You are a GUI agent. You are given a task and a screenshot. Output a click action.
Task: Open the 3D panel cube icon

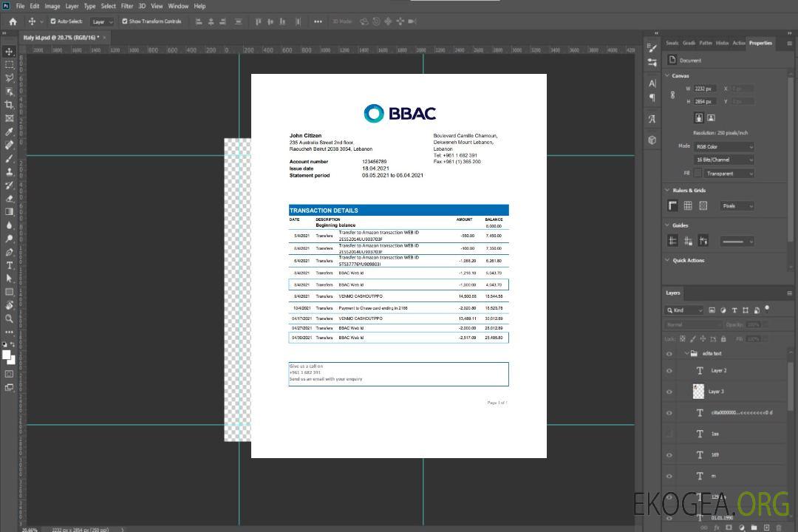point(652,140)
